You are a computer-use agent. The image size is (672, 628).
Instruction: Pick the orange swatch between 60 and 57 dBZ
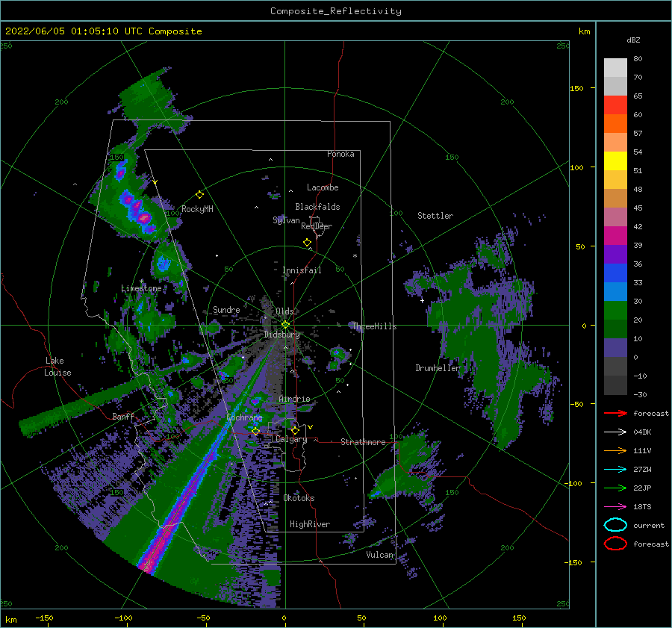point(615,123)
